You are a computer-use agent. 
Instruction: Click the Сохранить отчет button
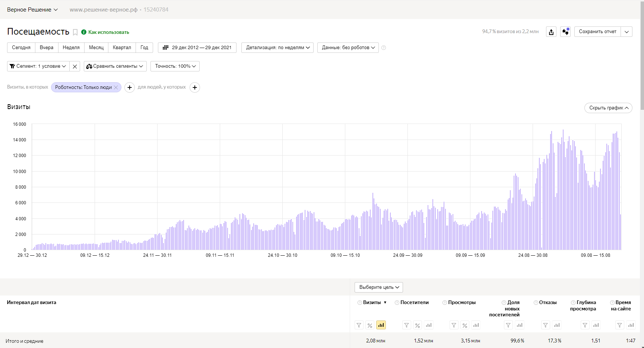point(597,32)
